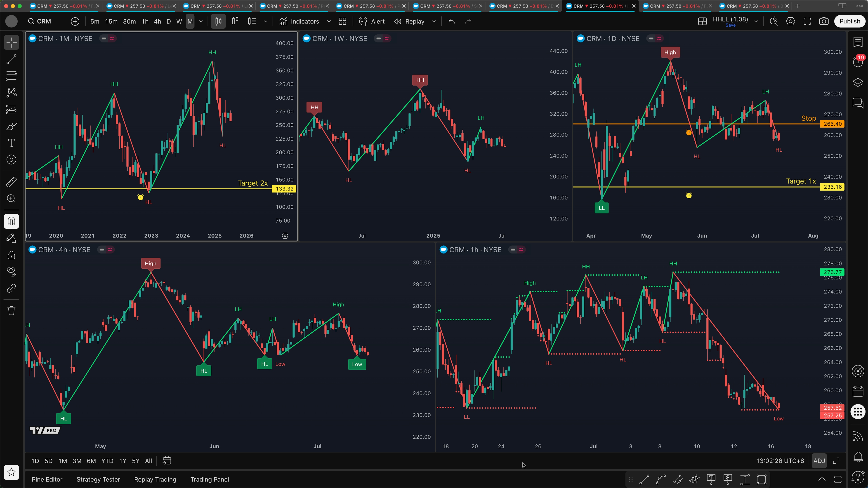This screenshot has width=868, height=488.
Task: Open the chat panel icon
Action: tap(858, 103)
